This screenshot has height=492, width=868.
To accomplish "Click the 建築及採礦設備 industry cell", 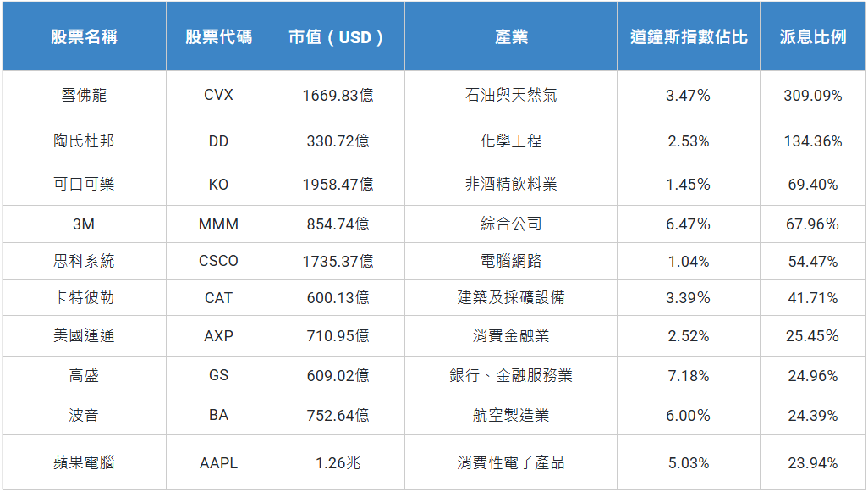I will coord(511,297).
